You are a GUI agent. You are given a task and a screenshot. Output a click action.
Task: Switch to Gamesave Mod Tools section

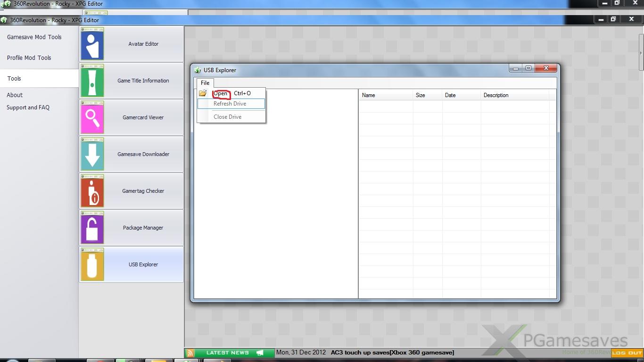(34, 37)
